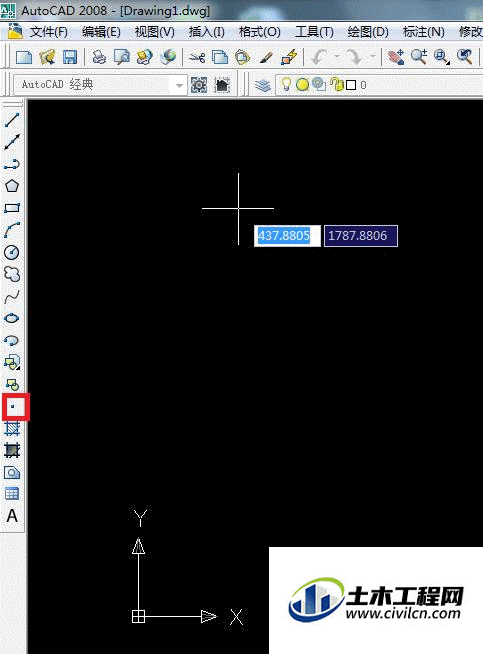Select the Multiline Text tool

[x=12, y=516]
